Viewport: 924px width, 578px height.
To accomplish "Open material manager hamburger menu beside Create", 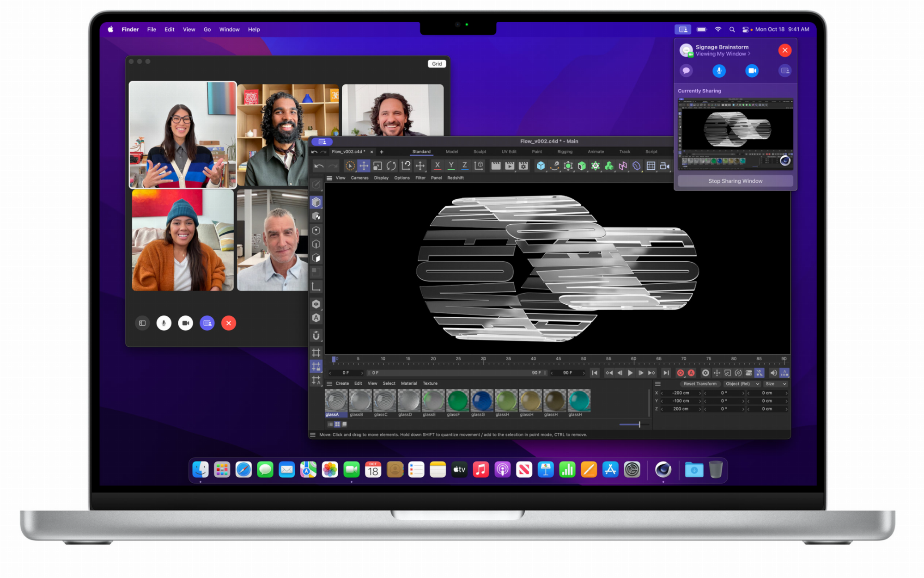I will coord(329,384).
